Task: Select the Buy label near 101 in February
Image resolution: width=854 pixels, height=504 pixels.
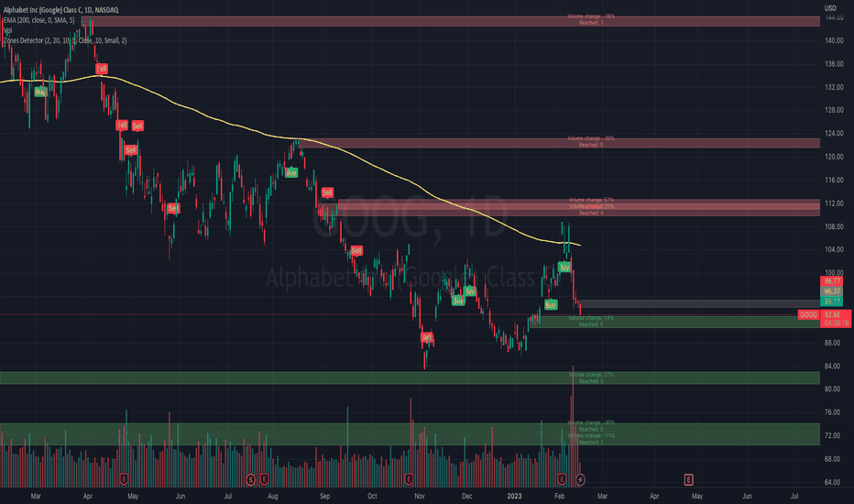Action: 564,268
